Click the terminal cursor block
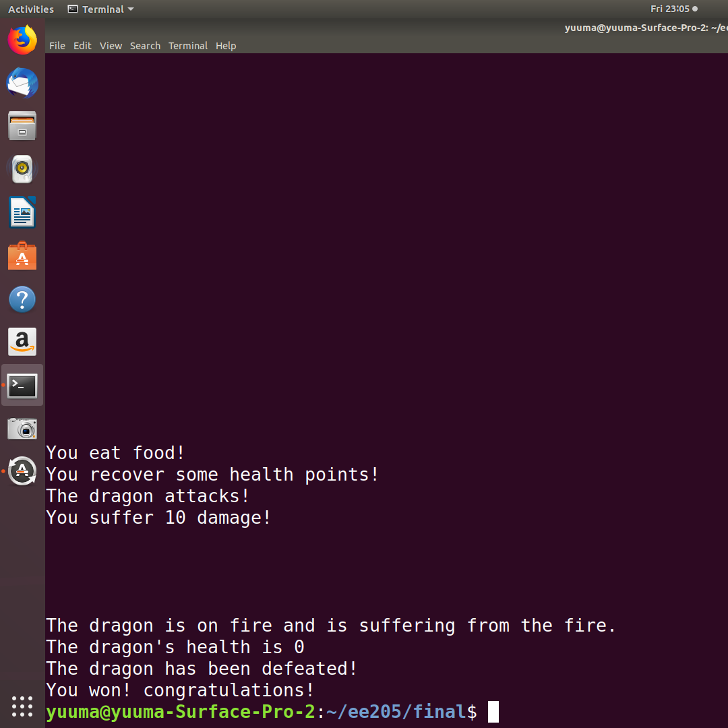This screenshot has height=728, width=728. point(493,712)
